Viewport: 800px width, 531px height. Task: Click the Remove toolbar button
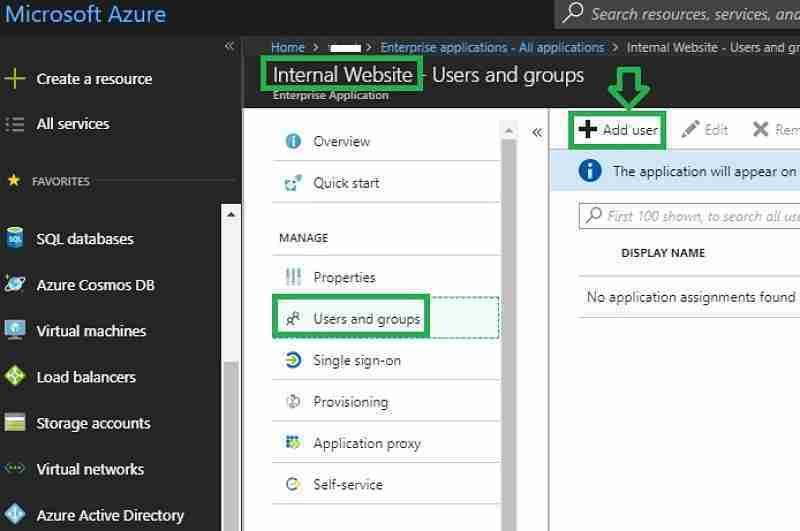[776, 130]
